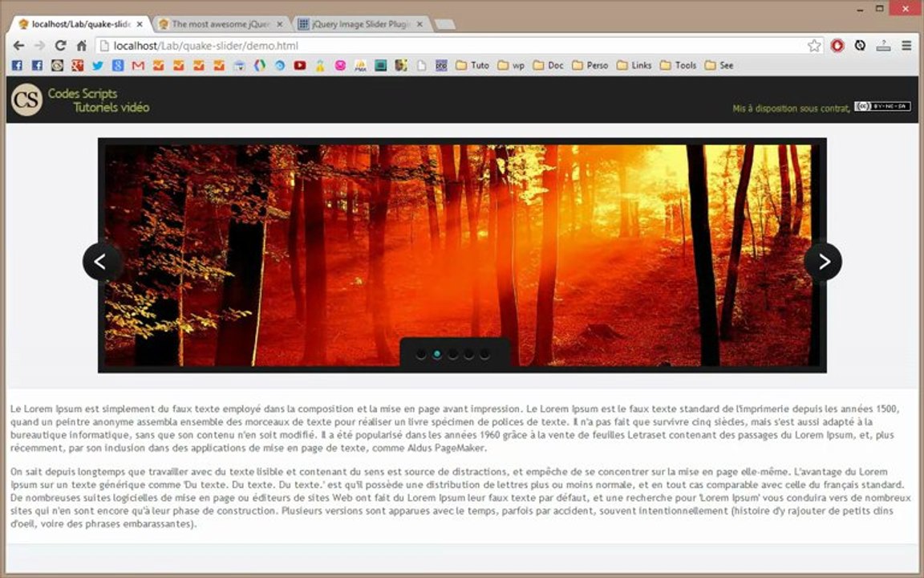
Task: Select the fourth slider pagination dot
Action: pyautogui.click(x=468, y=354)
